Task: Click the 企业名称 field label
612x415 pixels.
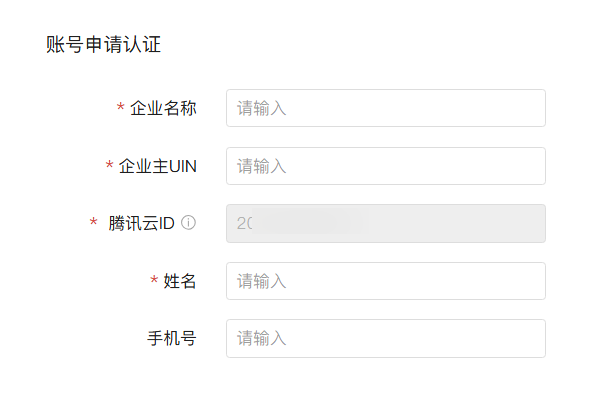Action: 163,108
